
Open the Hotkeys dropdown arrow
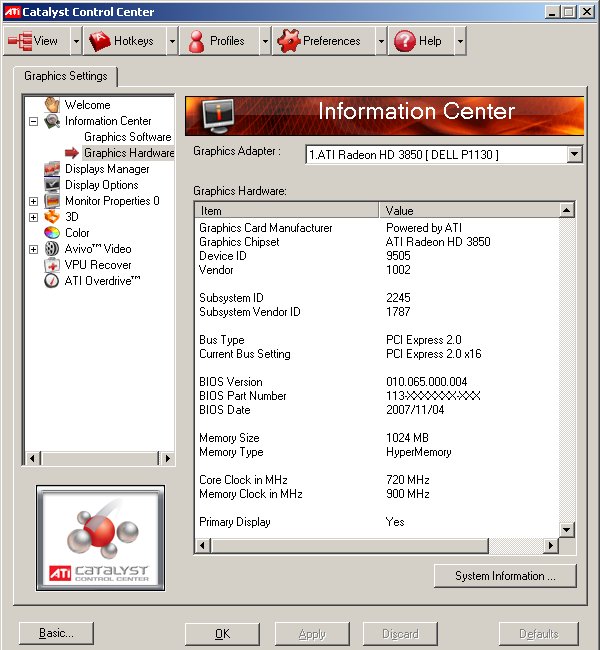pos(172,41)
